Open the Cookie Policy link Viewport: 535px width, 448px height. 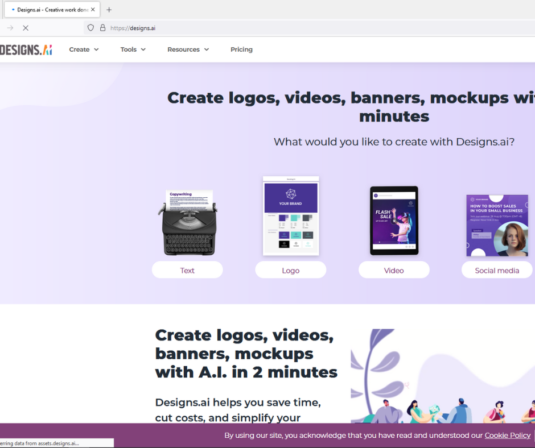pyautogui.click(x=508, y=435)
